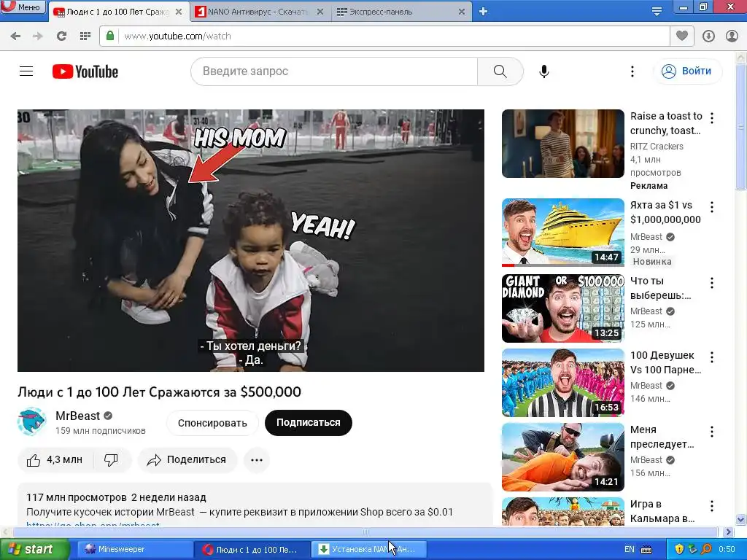The image size is (747, 560).
Task: Open Giant Diamond or $100,000 thumbnail
Action: (562, 308)
